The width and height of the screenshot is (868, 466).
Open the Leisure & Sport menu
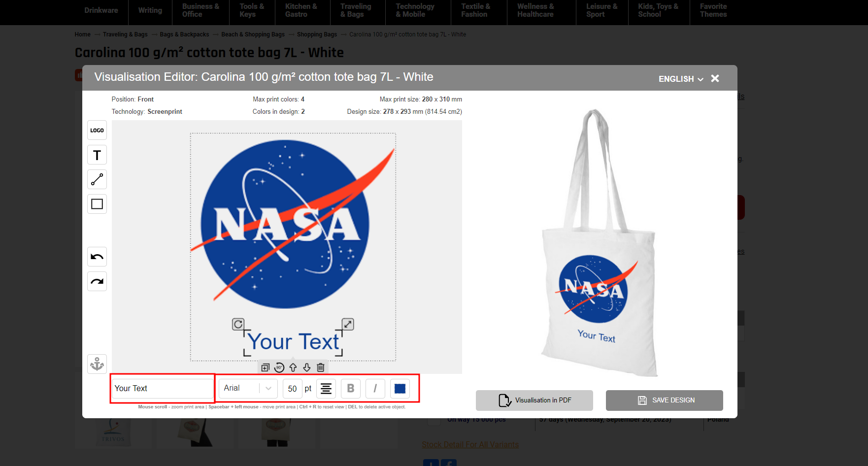602,10
